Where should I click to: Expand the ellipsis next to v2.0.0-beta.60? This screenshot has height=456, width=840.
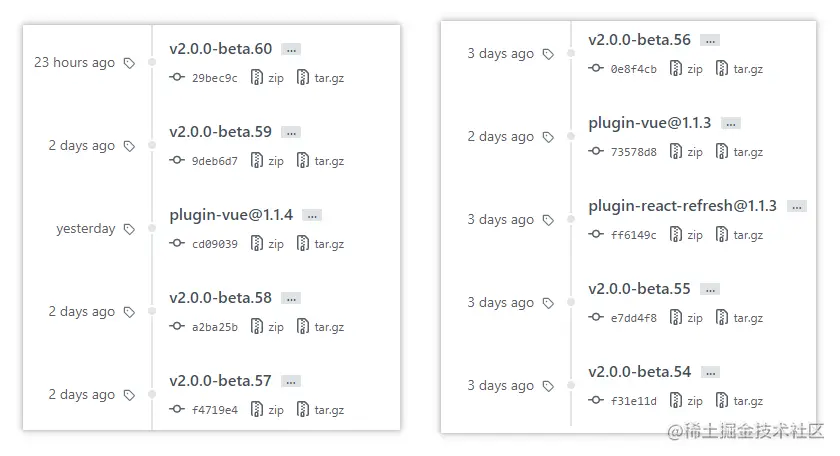291,49
